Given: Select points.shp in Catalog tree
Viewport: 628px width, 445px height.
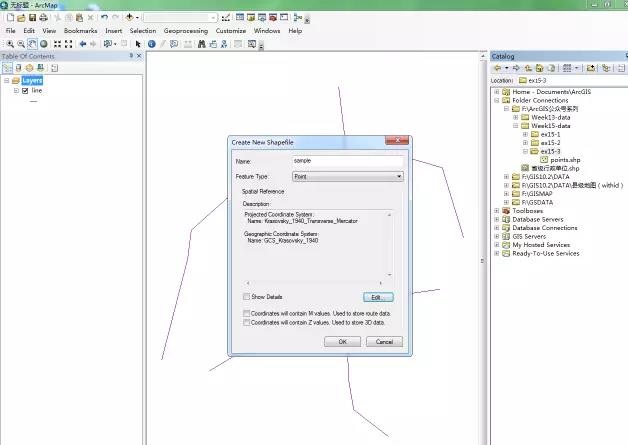Looking at the screenshot, I should [565, 160].
